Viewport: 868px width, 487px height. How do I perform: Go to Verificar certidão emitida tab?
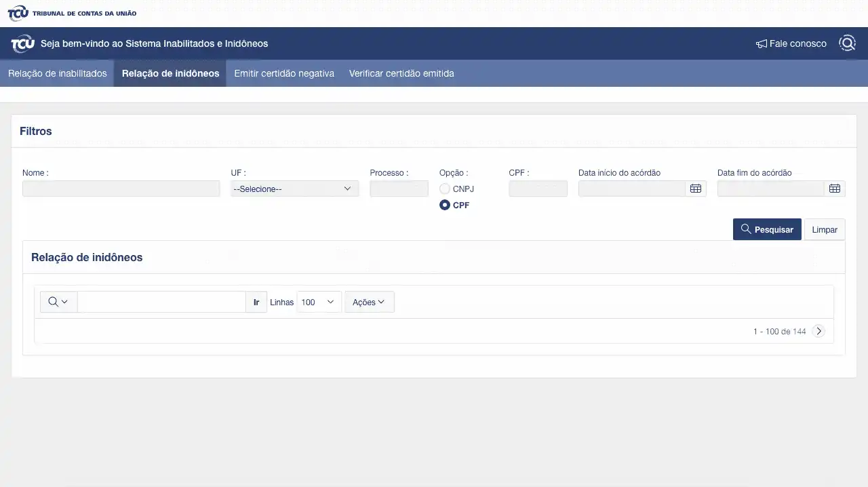click(x=401, y=73)
